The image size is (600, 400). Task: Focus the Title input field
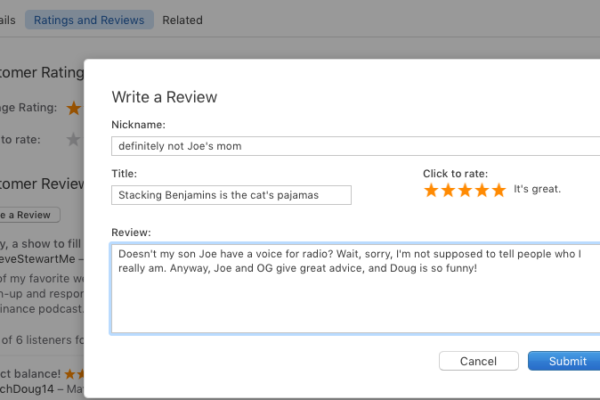pyautogui.click(x=232, y=195)
